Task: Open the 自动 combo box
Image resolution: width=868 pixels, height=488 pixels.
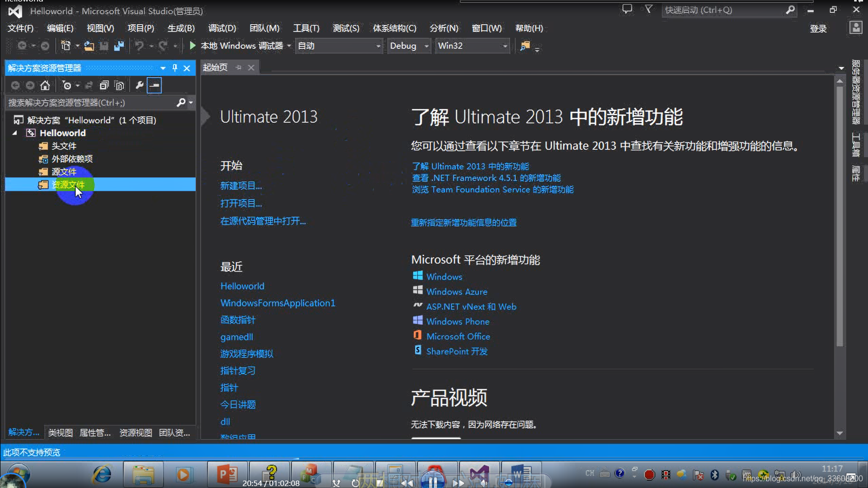Action: [x=339, y=46]
